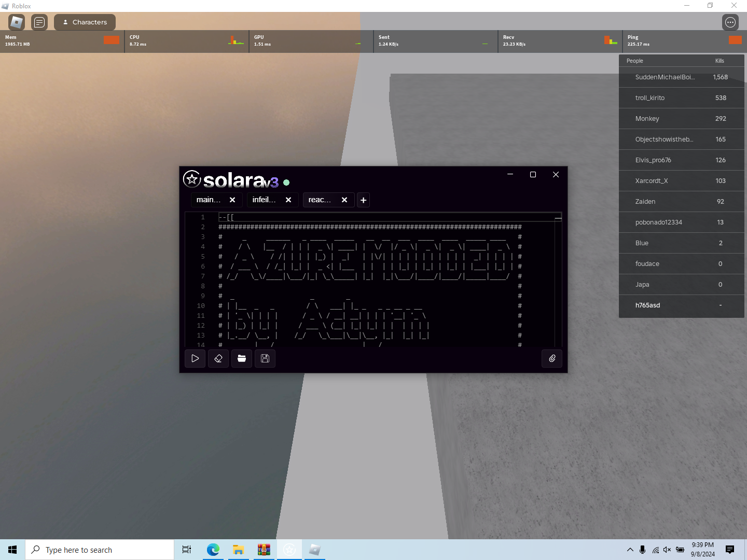Click the Mem performance stat panel
The height and width of the screenshot is (560, 747).
click(x=62, y=41)
